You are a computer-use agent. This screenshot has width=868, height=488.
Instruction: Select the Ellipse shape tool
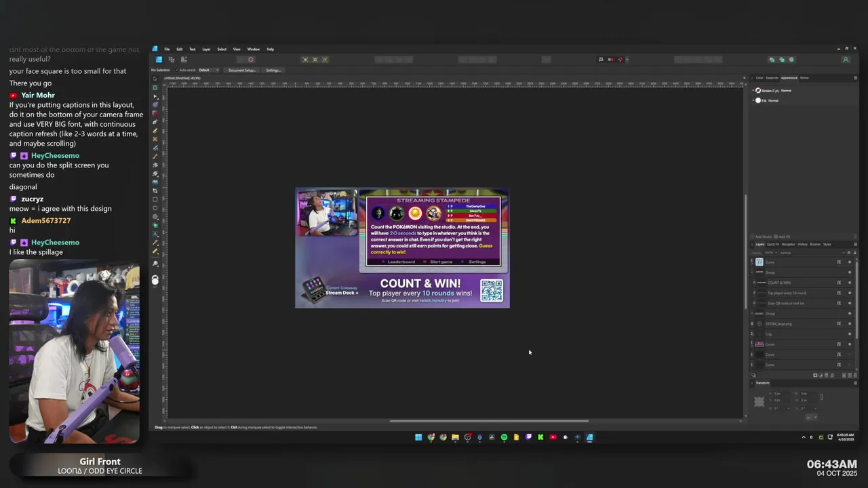tap(155, 207)
